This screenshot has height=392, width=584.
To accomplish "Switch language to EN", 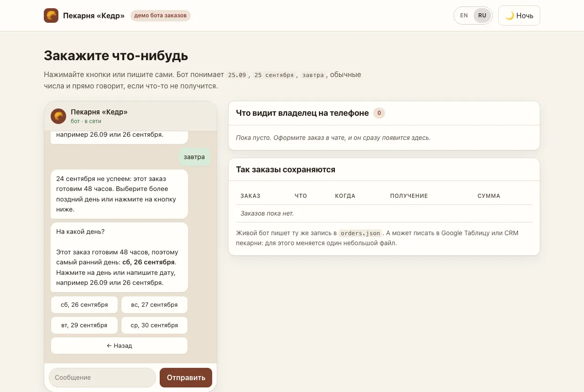I will pyautogui.click(x=464, y=15).
